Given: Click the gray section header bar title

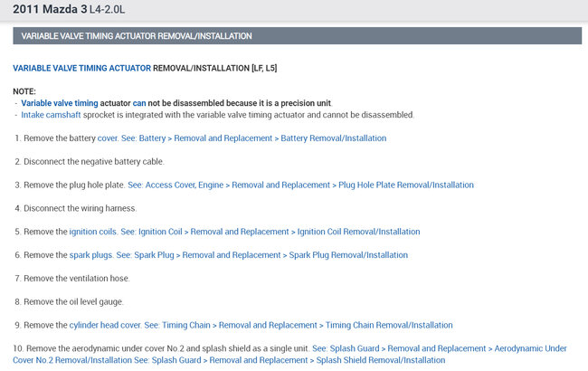Looking at the screenshot, I should [x=137, y=36].
